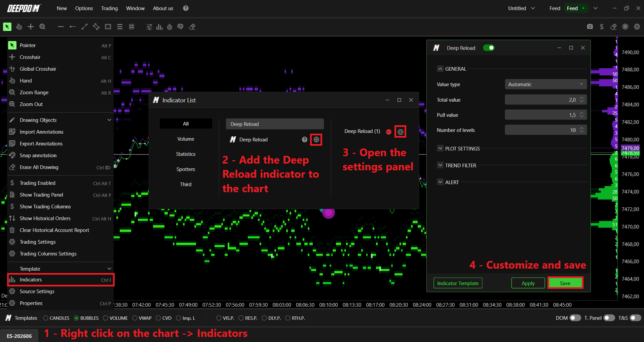The image size is (644, 342).
Task: Select the CANDLES radio button
Action: click(x=46, y=318)
